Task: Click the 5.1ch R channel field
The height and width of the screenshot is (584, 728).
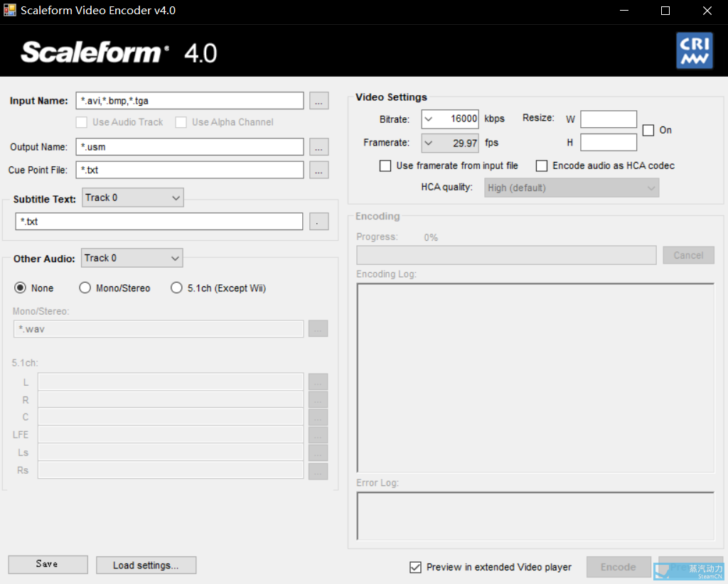Action: coord(171,399)
